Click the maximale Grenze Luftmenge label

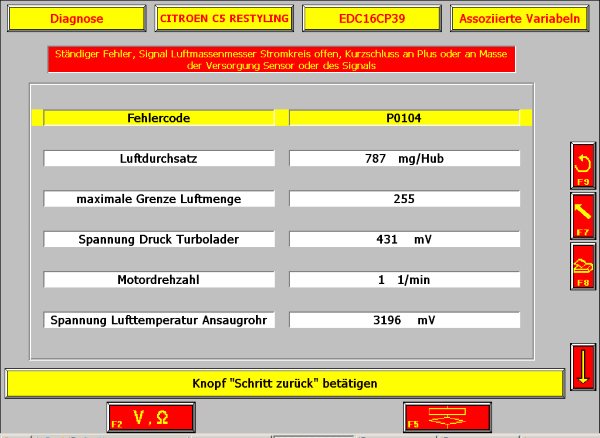pyautogui.click(x=159, y=199)
